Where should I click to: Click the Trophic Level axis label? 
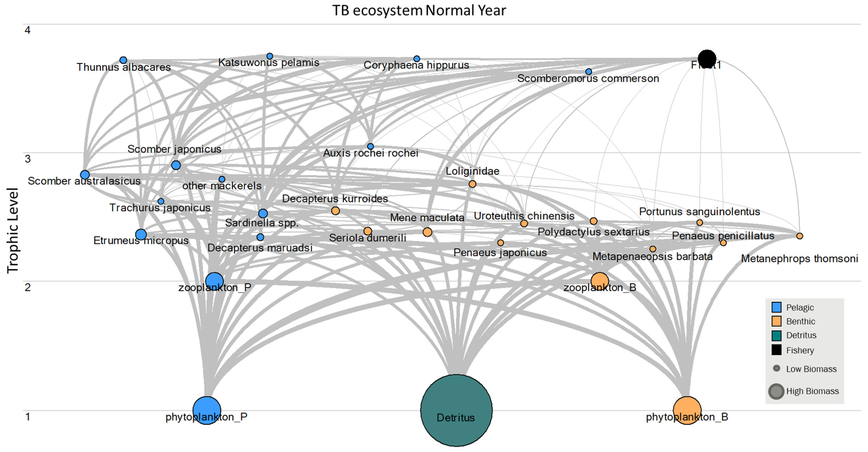tap(13, 231)
